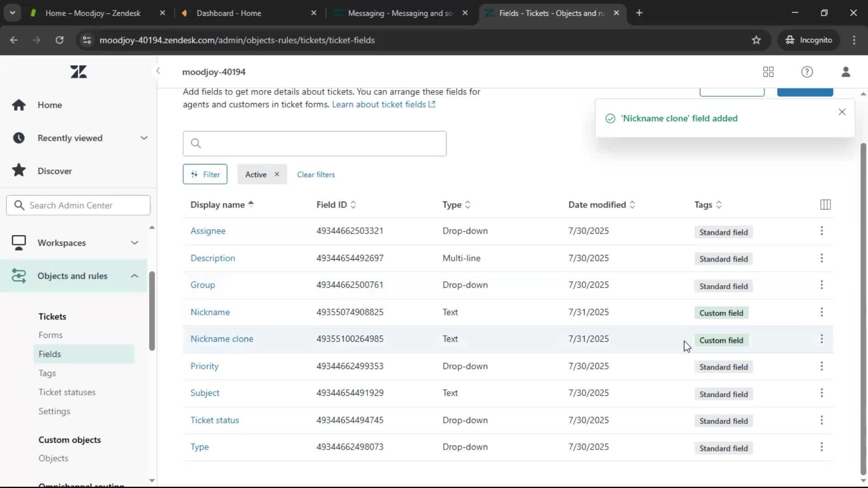868x488 pixels.
Task: Open actions menu for Group row
Action: [x=821, y=285]
